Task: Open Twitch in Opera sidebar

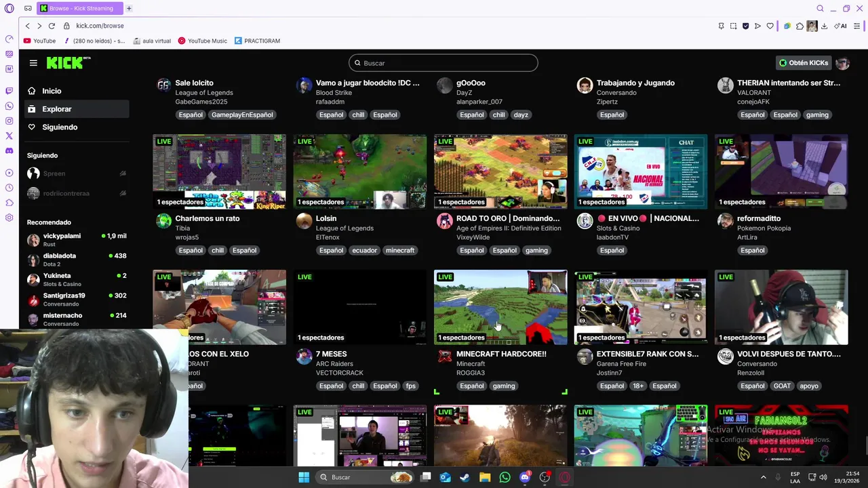Action: (x=9, y=90)
